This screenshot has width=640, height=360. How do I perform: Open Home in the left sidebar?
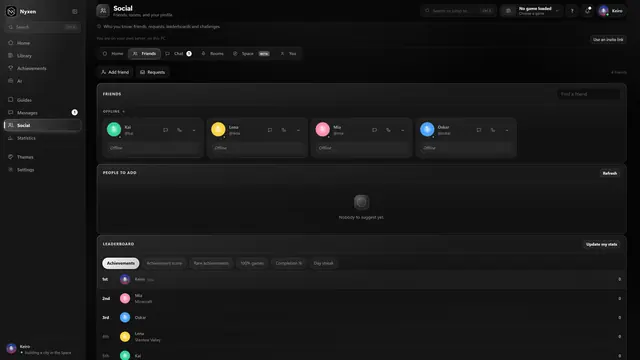coord(42,43)
